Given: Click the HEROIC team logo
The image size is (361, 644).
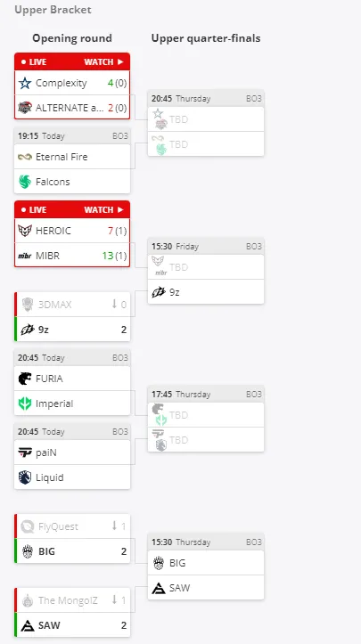Looking at the screenshot, I should [25, 231].
